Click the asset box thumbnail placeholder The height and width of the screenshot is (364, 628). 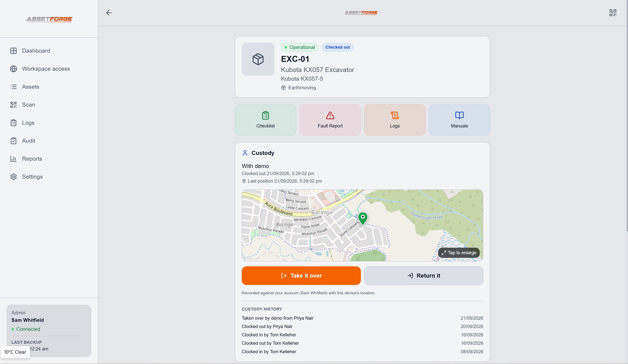click(x=258, y=59)
